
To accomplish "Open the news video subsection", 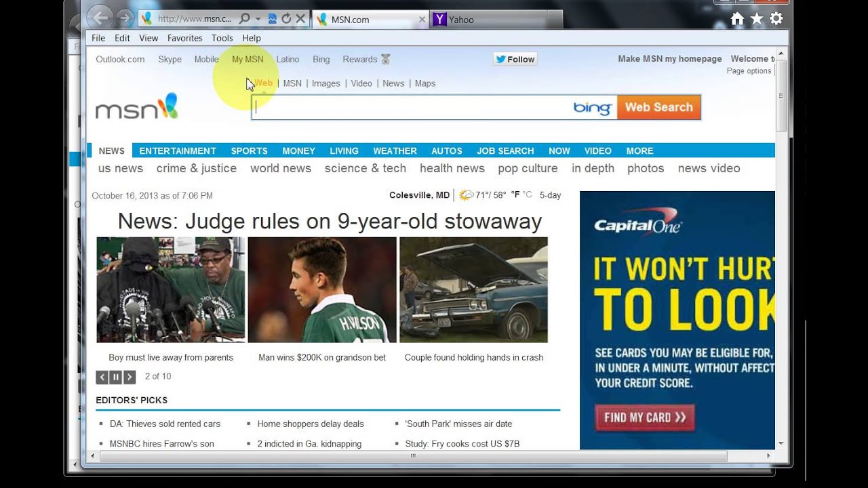I will pos(709,168).
